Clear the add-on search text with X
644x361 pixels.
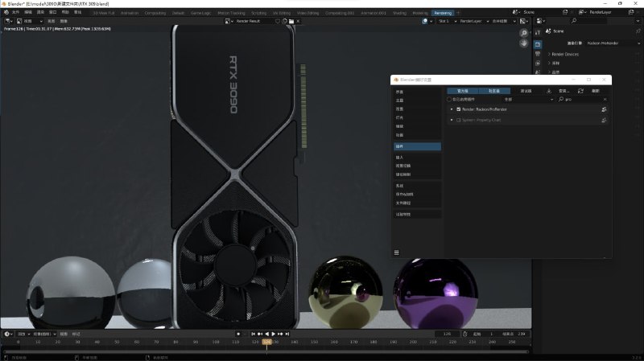tap(605, 99)
